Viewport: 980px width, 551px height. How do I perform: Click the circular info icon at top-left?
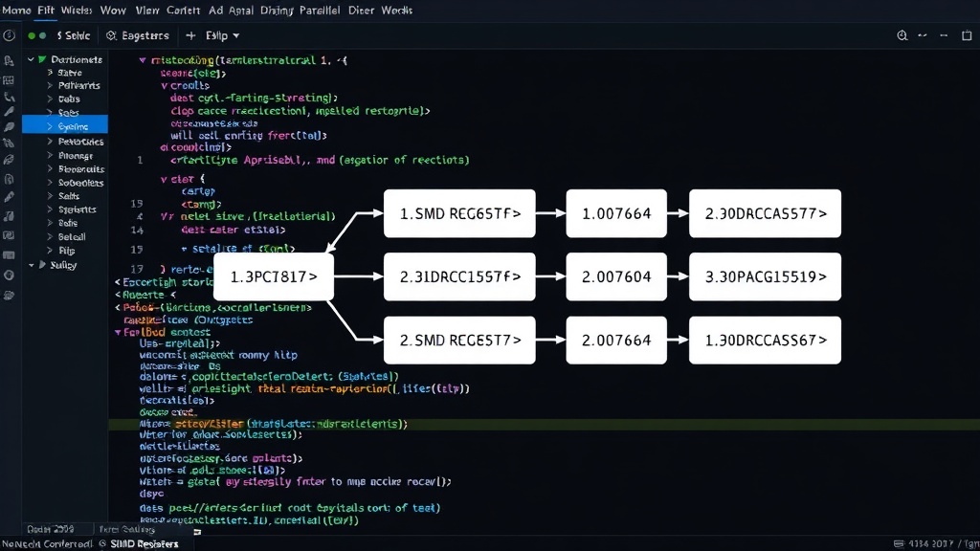(9, 35)
